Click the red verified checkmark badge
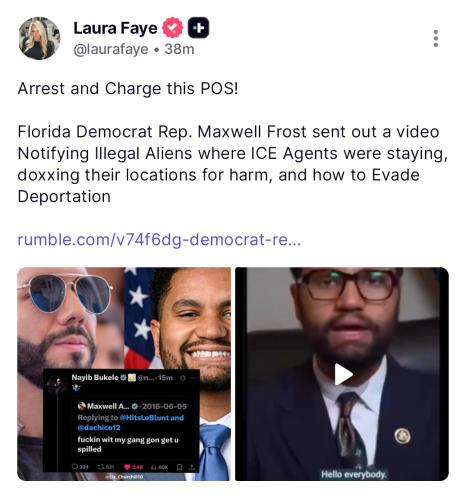This screenshot has width=466, height=500. pyautogui.click(x=172, y=28)
